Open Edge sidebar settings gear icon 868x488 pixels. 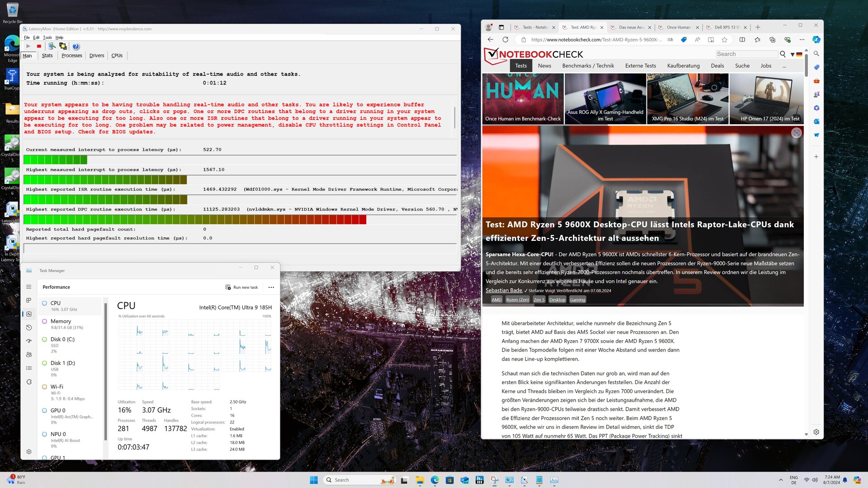point(816,432)
